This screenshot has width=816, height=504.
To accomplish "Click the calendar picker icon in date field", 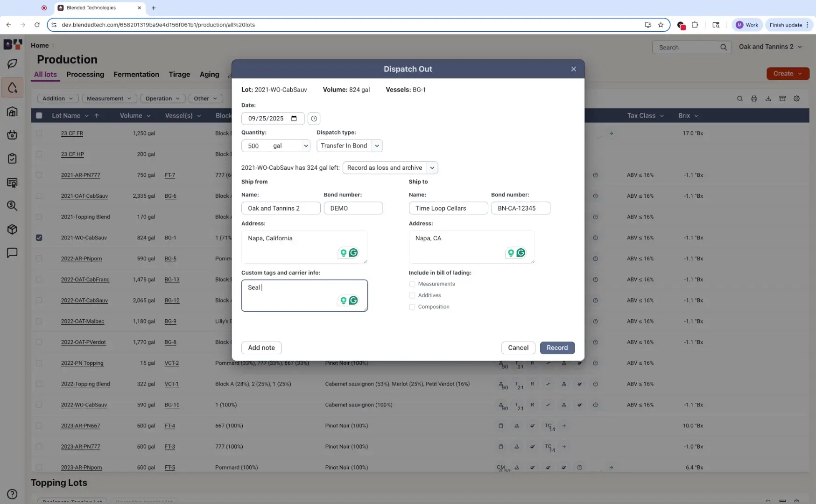I will click(294, 119).
